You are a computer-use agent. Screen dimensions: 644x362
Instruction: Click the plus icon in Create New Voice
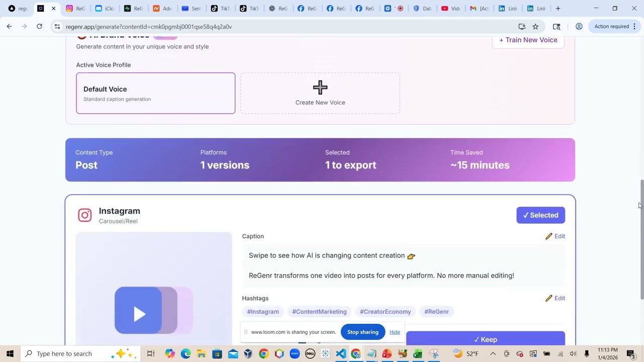[x=320, y=87]
